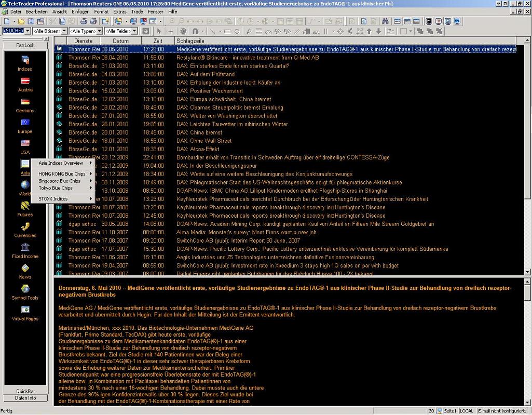Image resolution: width=532 pixels, height=415 pixels.
Task: Click the copy toolbar icon
Action: 62,21
